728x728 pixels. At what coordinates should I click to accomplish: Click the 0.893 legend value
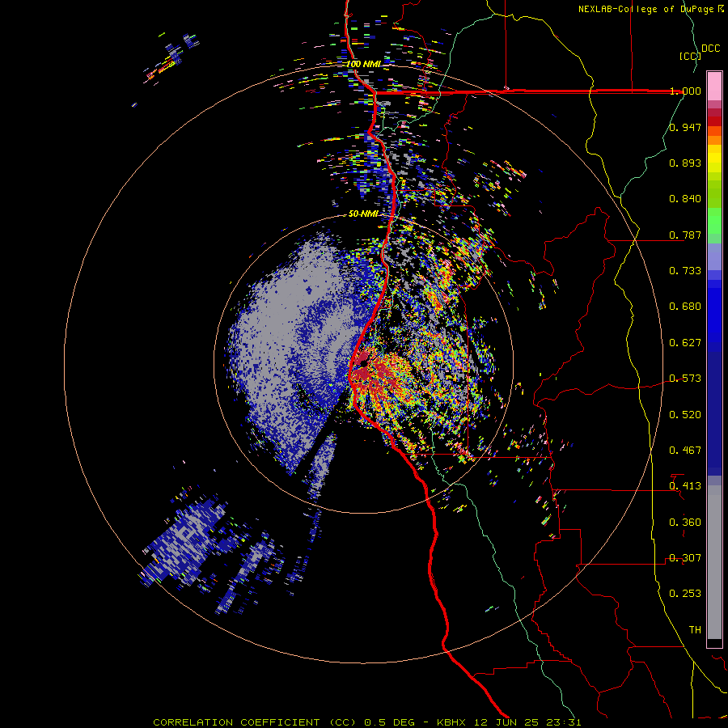point(685,163)
